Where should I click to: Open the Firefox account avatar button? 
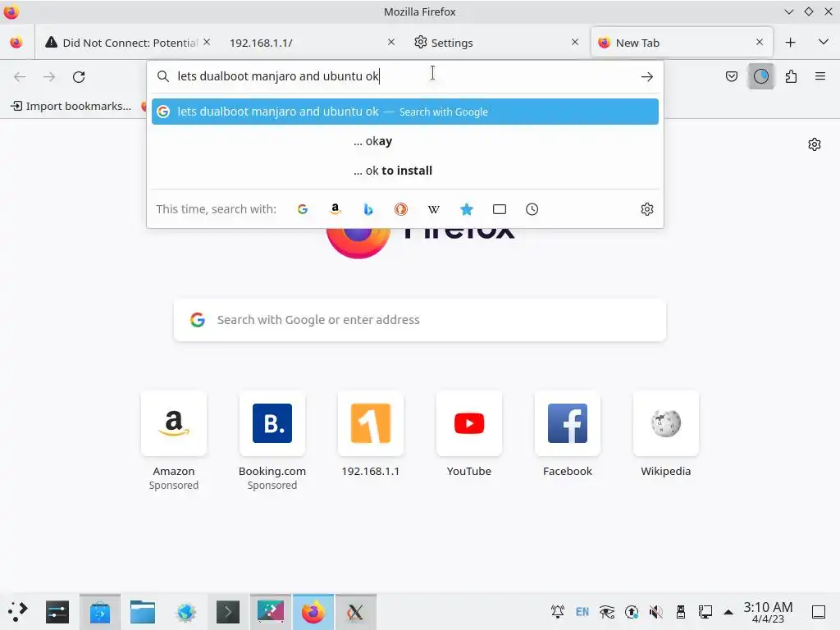click(760, 76)
